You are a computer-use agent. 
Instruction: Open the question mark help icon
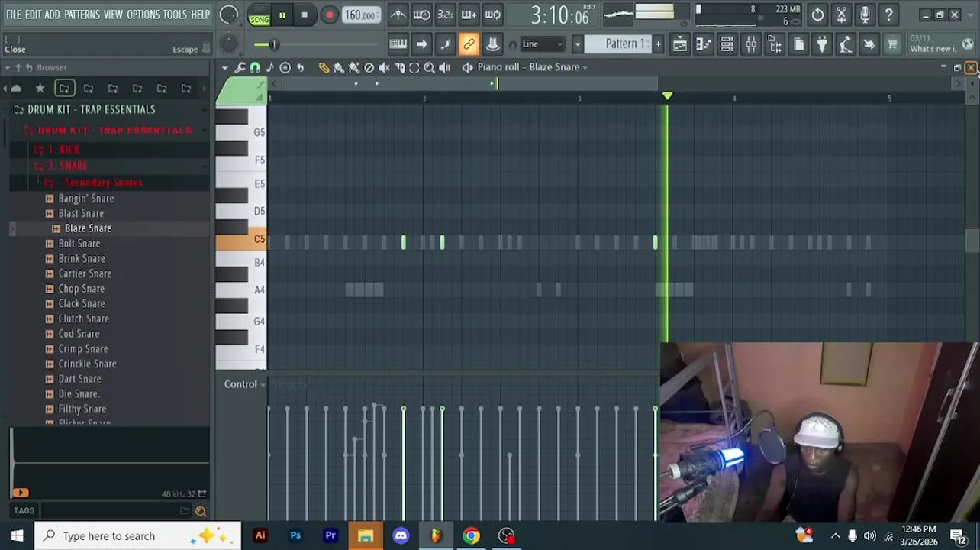point(888,15)
